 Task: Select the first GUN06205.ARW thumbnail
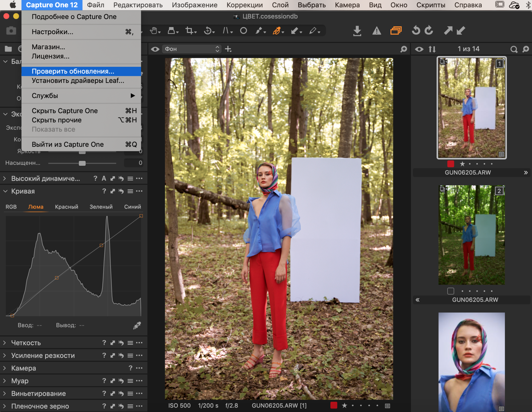click(x=472, y=108)
